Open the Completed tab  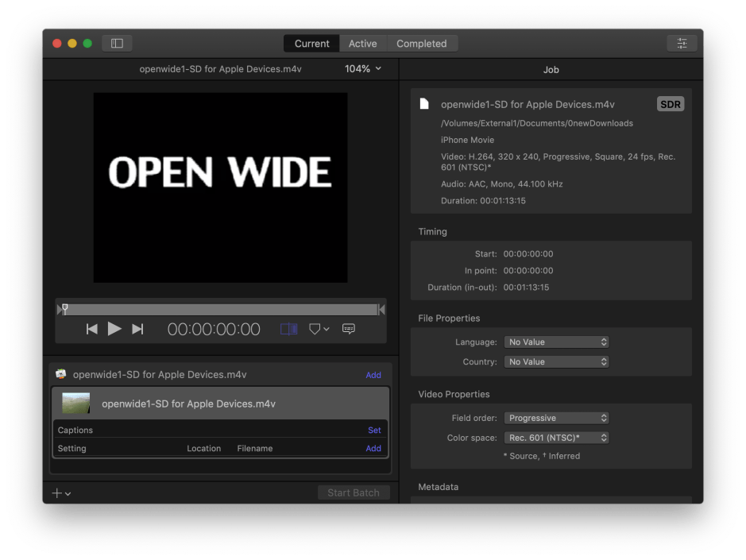(422, 43)
